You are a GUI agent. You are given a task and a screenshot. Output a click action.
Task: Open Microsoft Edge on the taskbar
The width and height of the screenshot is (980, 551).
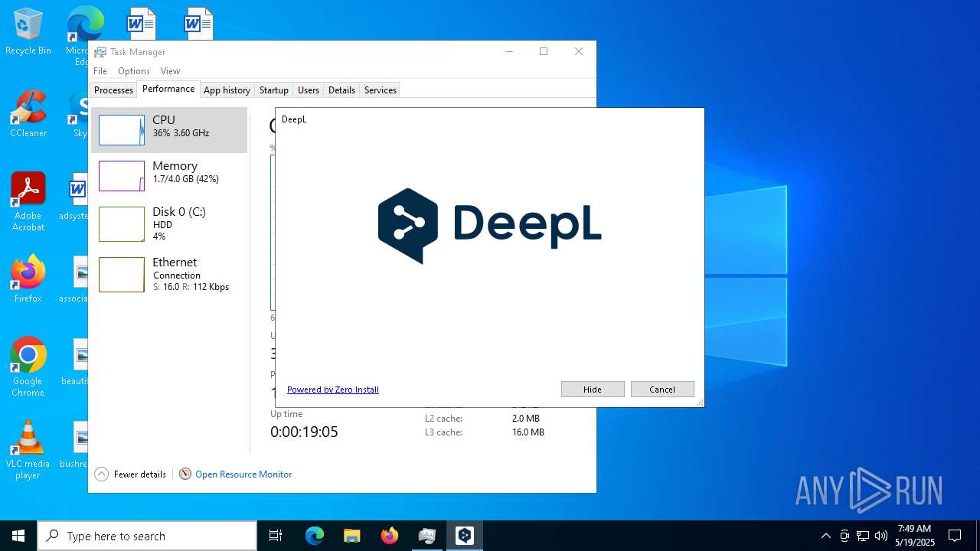point(315,536)
